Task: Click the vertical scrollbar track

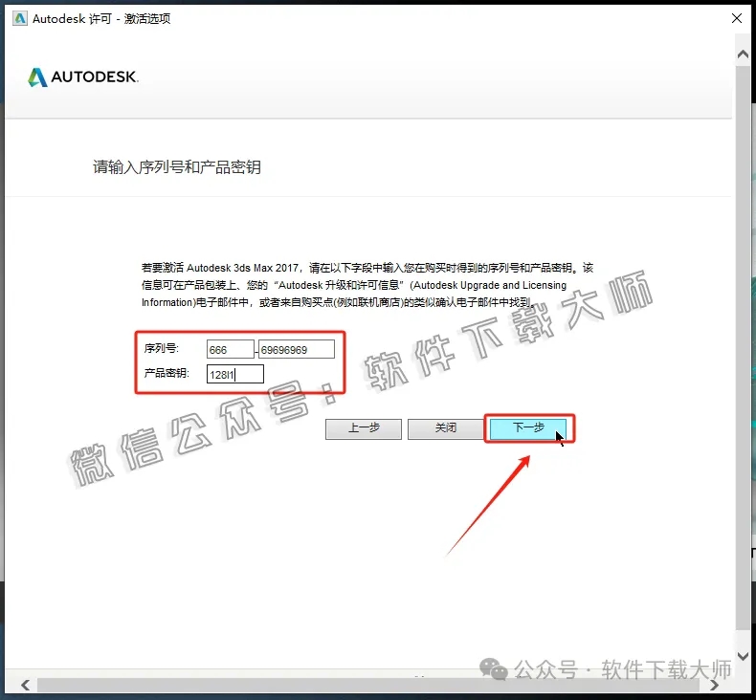Action: point(743,347)
